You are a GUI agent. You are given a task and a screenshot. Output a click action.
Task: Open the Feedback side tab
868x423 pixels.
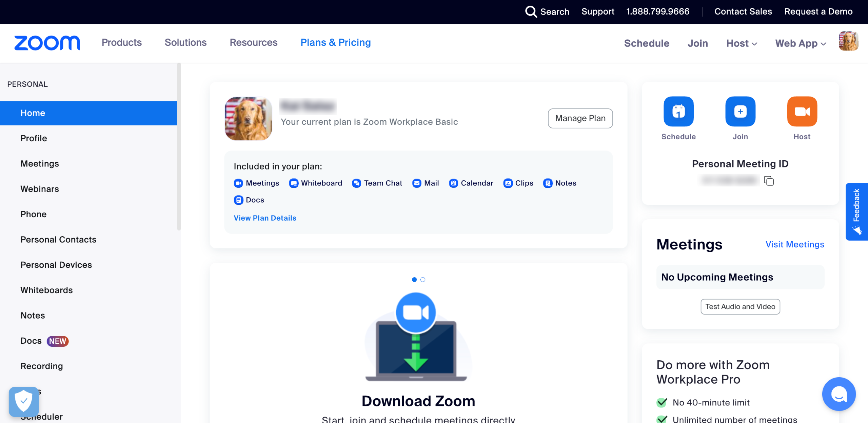pos(856,211)
